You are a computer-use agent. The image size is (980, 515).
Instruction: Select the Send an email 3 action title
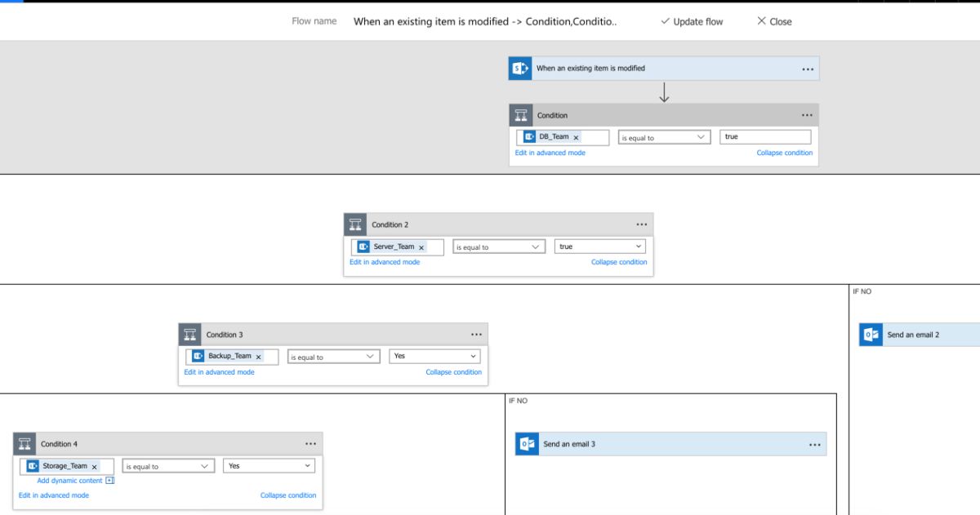[x=569, y=445]
